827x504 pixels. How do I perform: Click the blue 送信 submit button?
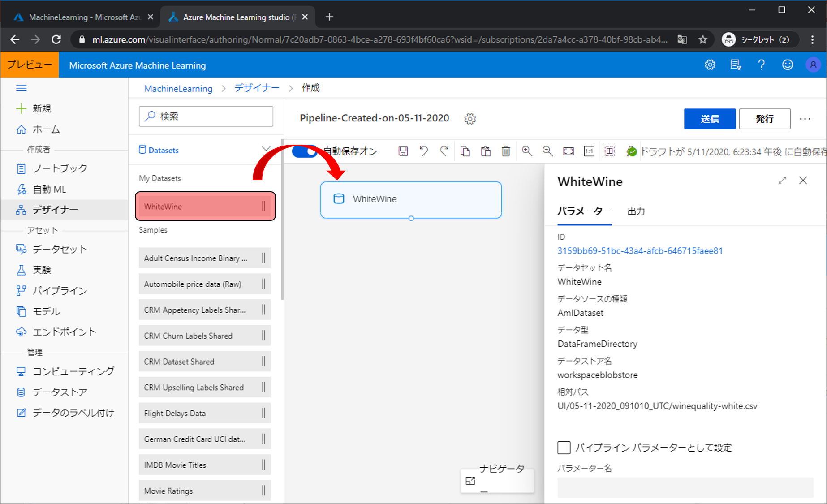point(710,119)
